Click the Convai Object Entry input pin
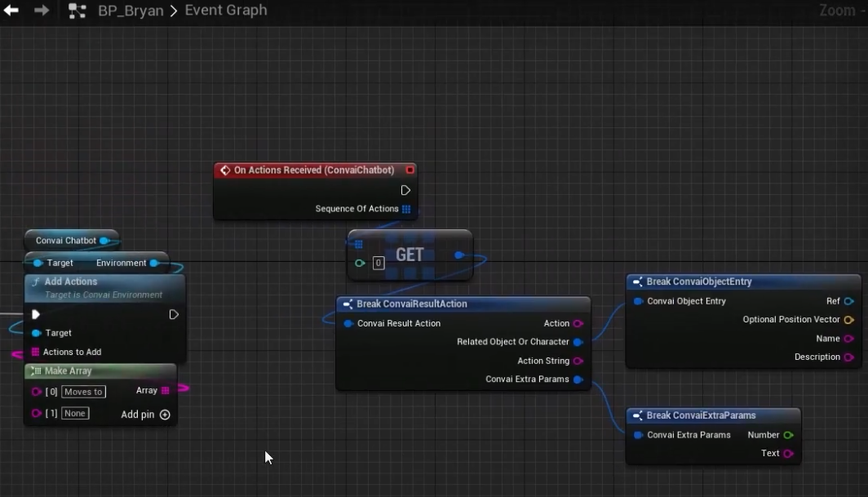This screenshot has width=868, height=497. 638,301
